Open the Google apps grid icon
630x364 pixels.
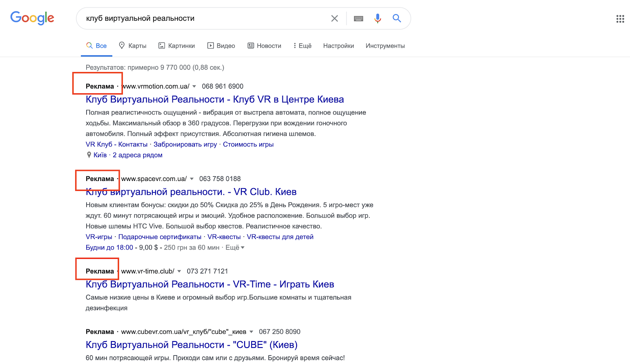(x=620, y=19)
